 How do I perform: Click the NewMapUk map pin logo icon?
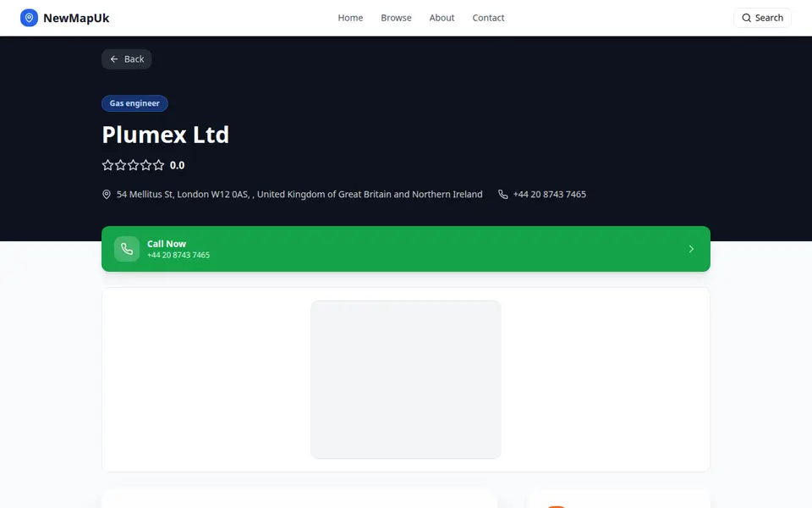point(29,18)
